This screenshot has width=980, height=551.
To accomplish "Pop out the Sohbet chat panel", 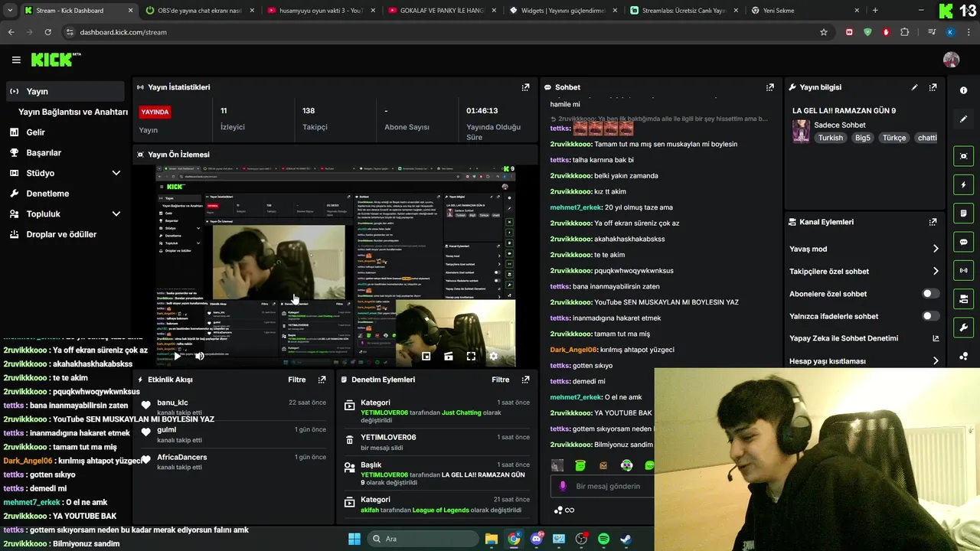I will coord(769,87).
